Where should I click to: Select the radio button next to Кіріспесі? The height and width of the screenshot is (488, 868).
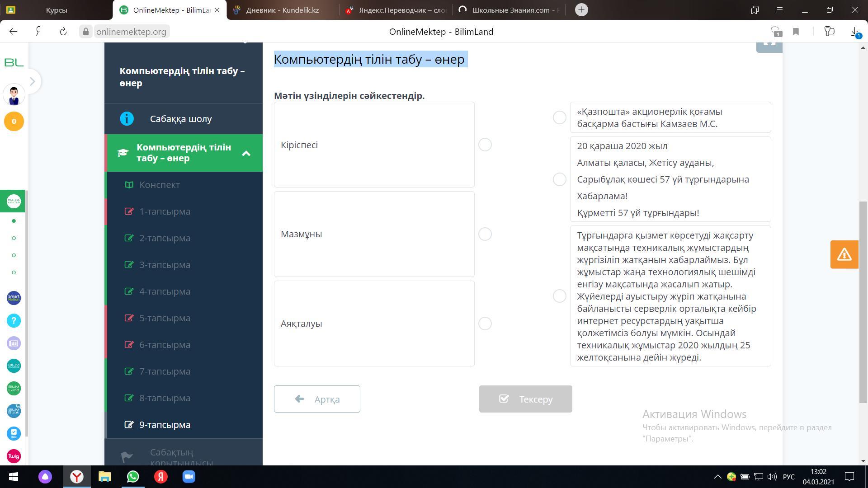(x=485, y=145)
